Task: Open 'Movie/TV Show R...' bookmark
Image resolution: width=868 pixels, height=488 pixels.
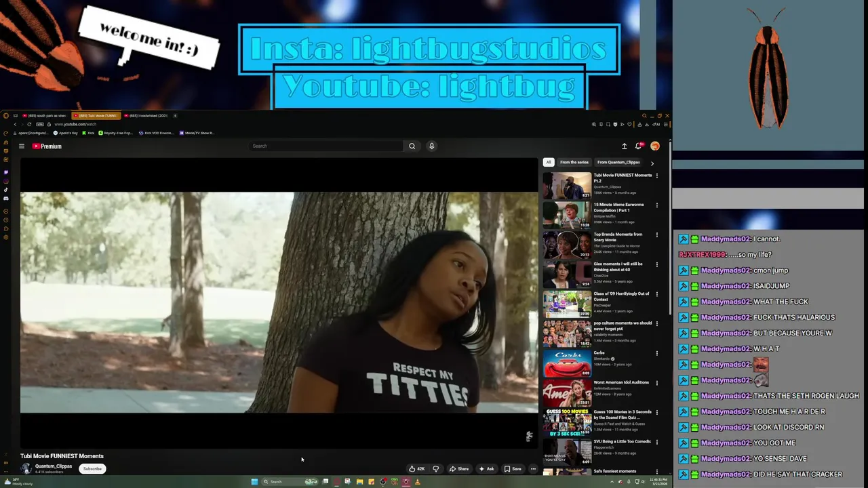Action: [x=197, y=133]
